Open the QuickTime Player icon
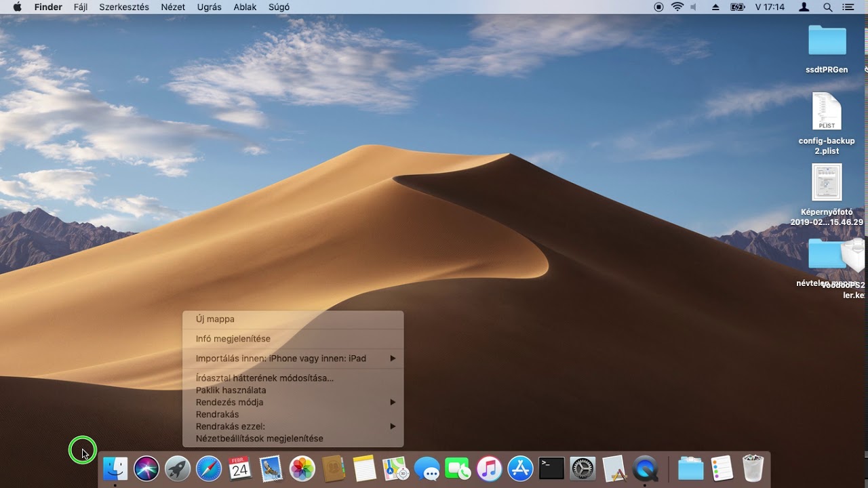This screenshot has width=868, height=488. tap(645, 468)
